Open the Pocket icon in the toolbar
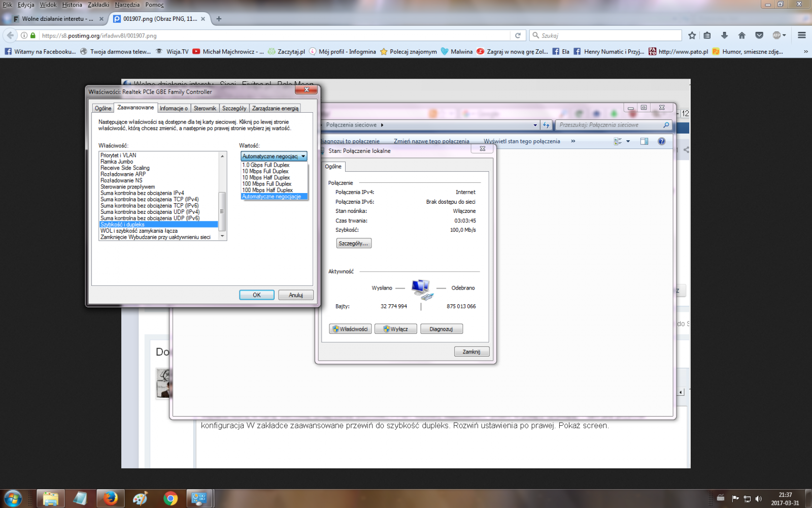Viewport: 812px width, 508px height. click(759, 36)
